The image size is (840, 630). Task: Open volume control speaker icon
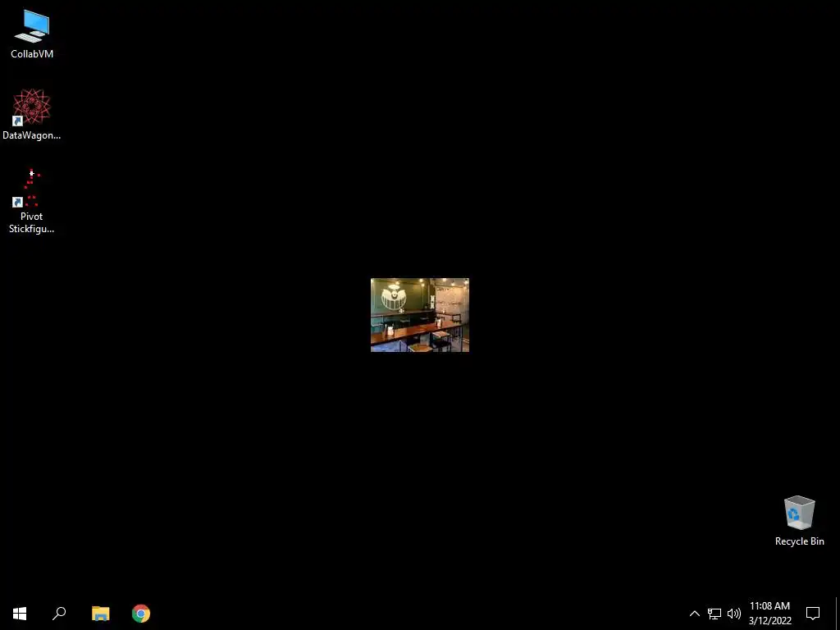734,614
